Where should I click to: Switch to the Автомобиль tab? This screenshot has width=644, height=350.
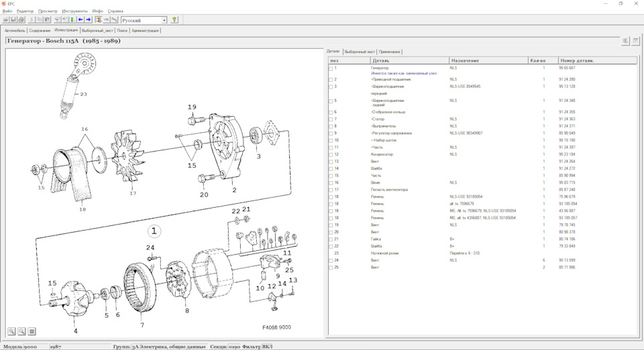[15, 30]
